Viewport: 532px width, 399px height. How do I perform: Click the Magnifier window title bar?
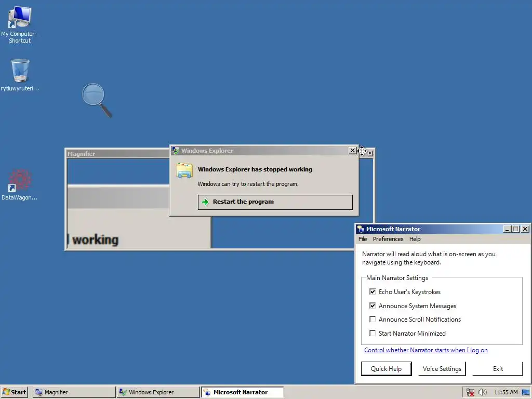click(118, 154)
